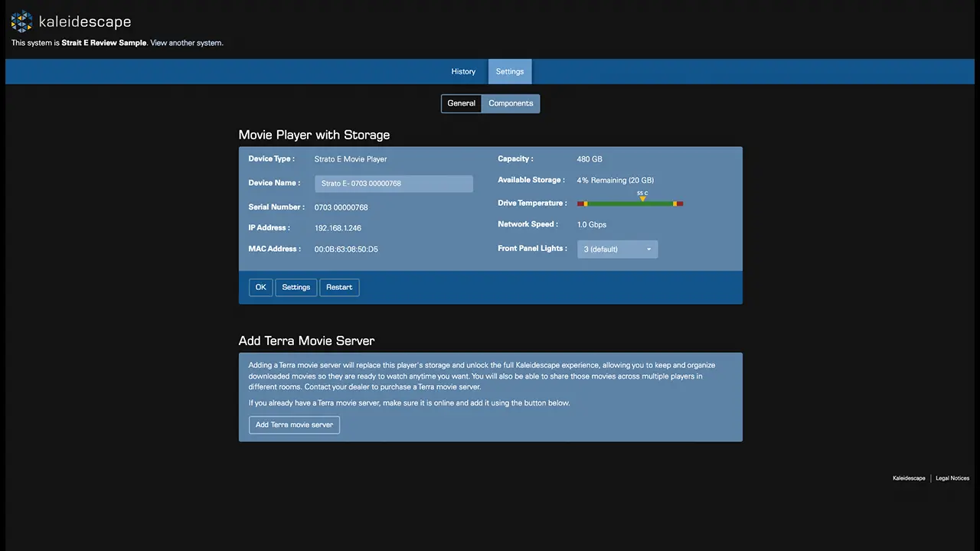Open the Kaleidescape footer link

(909, 478)
